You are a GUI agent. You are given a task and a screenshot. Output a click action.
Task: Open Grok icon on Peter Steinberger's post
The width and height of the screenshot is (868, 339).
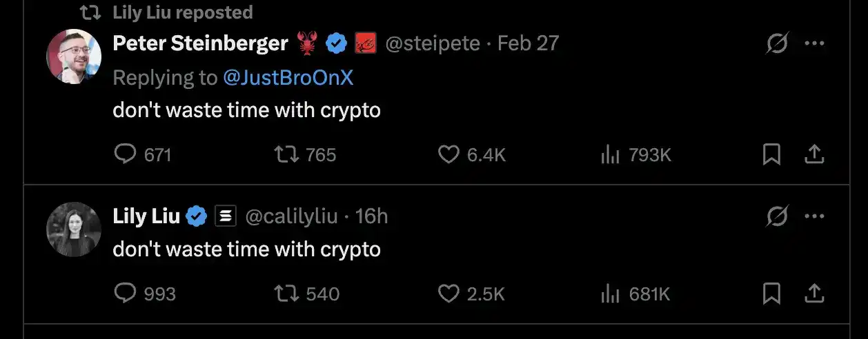pos(778,44)
